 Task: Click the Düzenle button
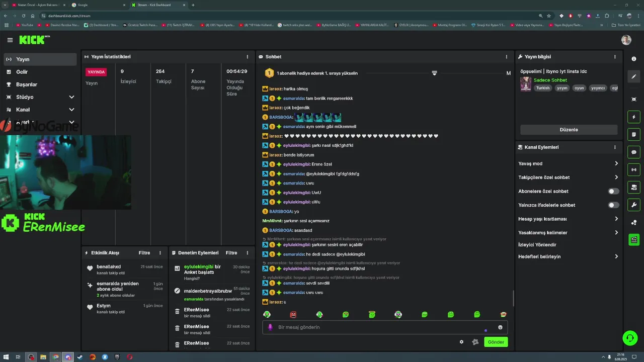[x=569, y=130]
